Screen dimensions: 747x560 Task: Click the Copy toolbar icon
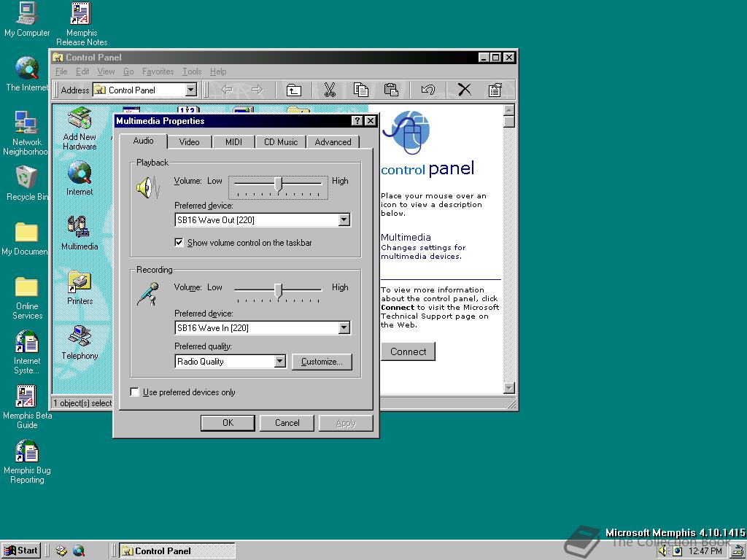pos(360,90)
